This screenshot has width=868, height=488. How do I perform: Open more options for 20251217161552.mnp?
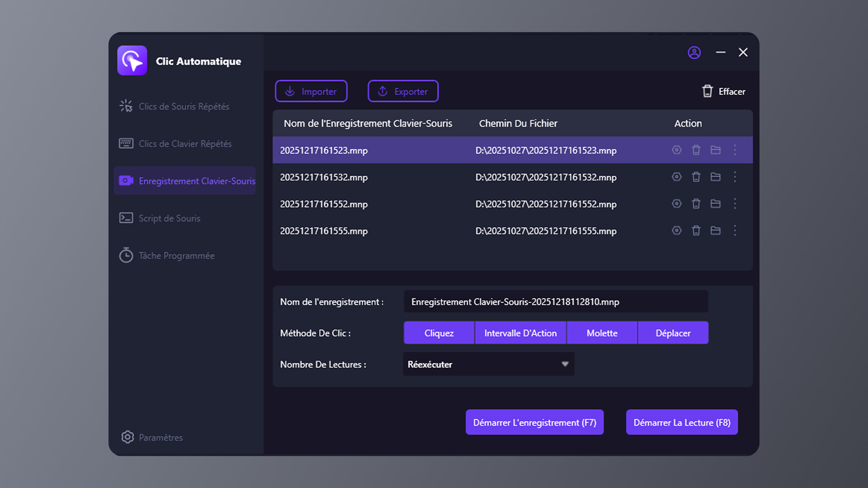(735, 204)
